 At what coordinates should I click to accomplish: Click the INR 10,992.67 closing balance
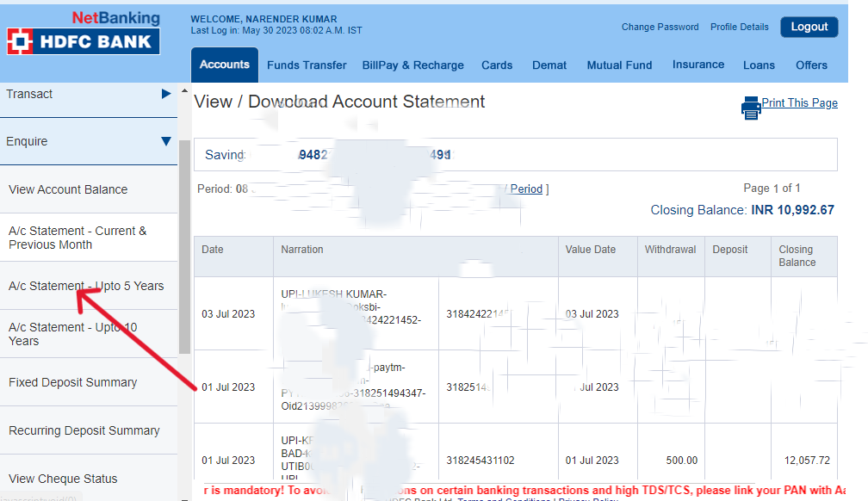[x=792, y=210]
